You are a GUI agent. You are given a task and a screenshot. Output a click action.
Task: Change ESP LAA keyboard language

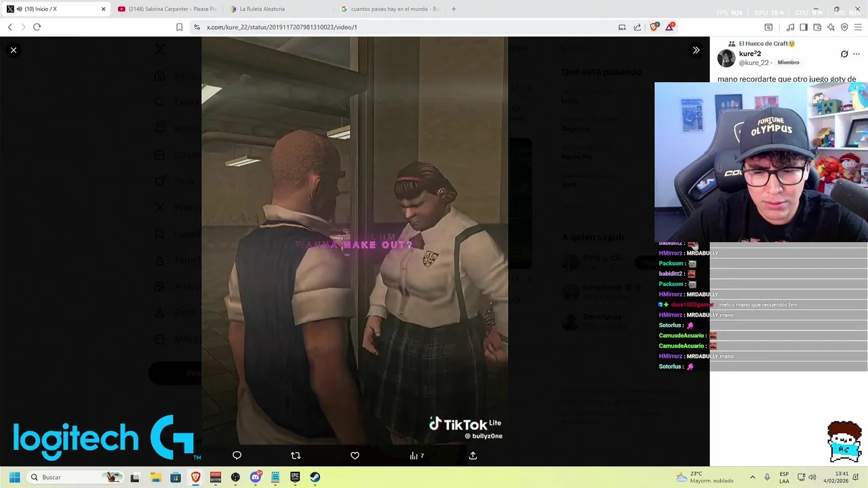click(x=784, y=477)
